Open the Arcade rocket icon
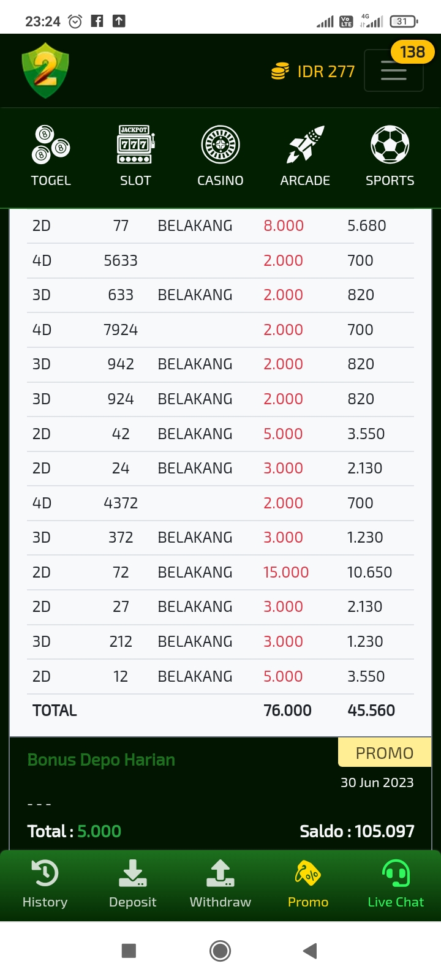 305,145
